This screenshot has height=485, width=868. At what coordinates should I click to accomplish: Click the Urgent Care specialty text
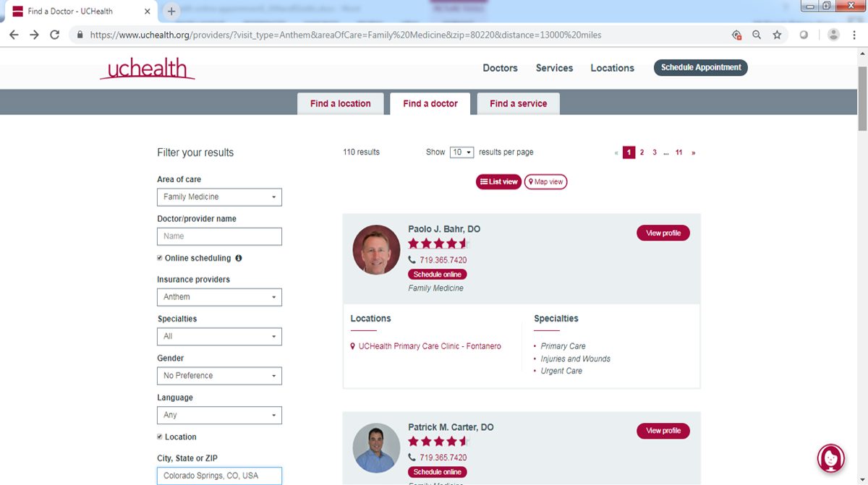(x=561, y=371)
